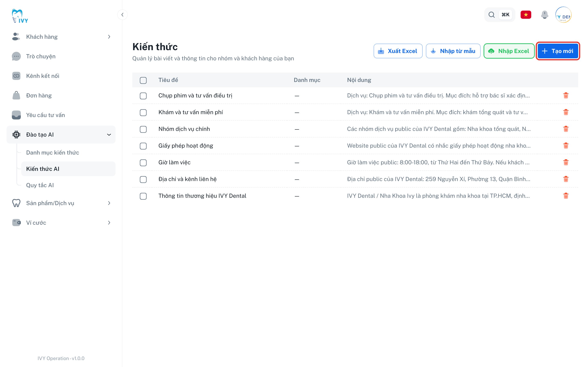588x367 pixels.
Task: Delete the 'Giờ làm việc' entry
Action: [x=566, y=162]
